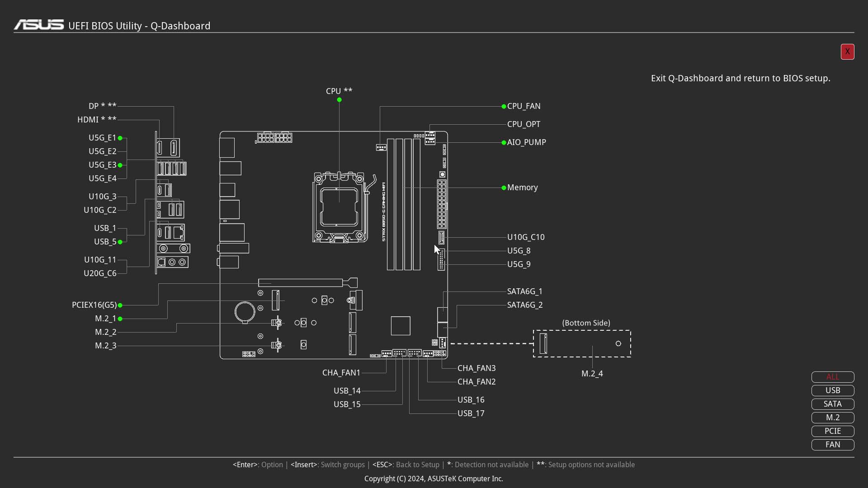Open the SATA6G_2 port label
Screen dimensions: 868x488
point(524,305)
